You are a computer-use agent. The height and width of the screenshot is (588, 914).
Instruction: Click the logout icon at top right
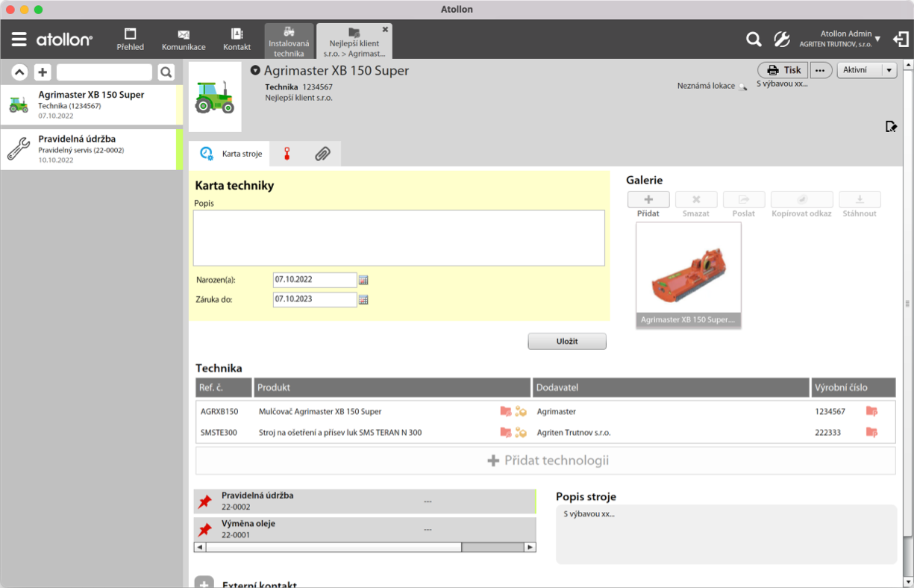[901, 40]
